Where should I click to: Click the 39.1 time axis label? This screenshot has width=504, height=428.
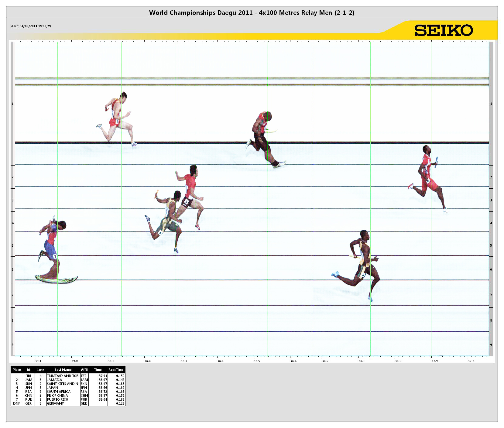(38, 361)
